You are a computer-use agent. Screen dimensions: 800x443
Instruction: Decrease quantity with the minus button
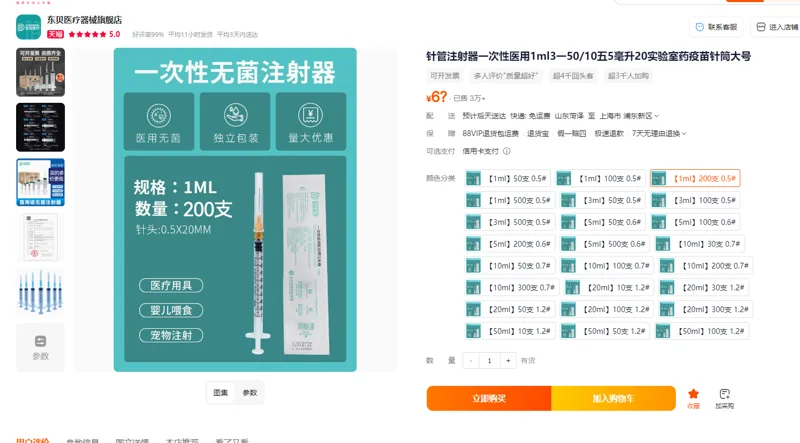(471, 360)
